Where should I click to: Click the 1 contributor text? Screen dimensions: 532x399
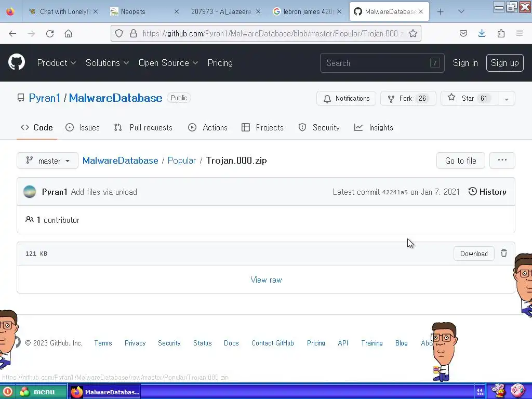[x=58, y=220]
